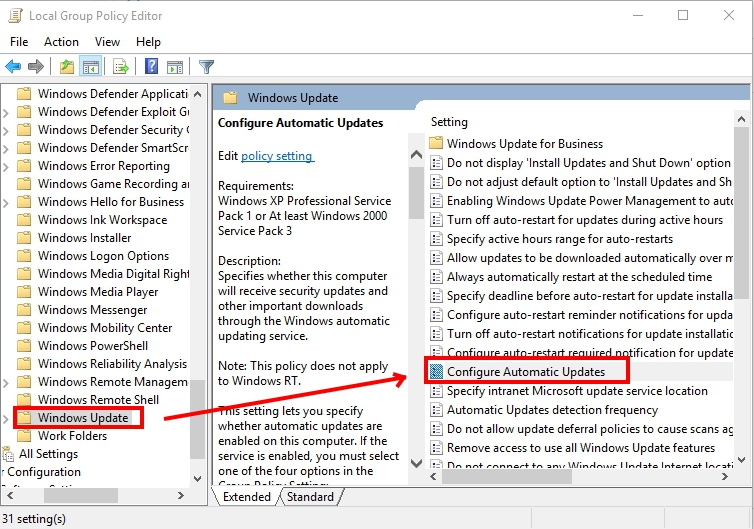Toggle the Show/Hide Action Pane icon
This screenshot has width=754, height=529.
click(x=175, y=67)
